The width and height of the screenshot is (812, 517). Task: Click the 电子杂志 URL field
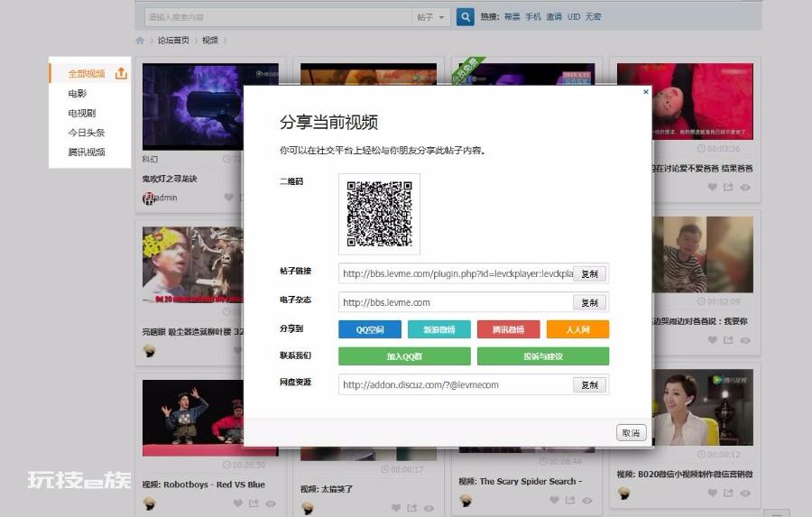tap(456, 302)
